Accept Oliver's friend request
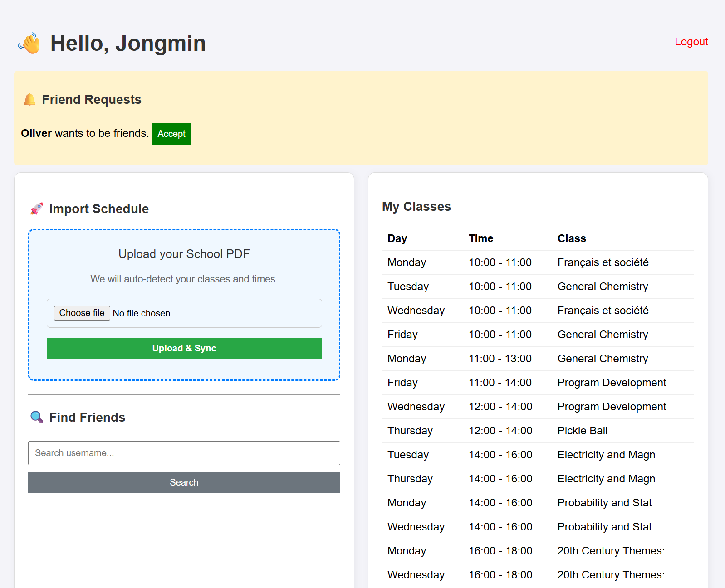 pos(171,134)
